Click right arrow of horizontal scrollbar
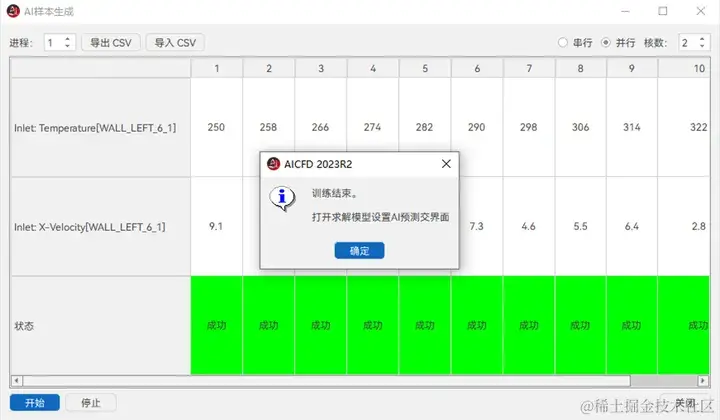This screenshot has width=720, height=420. pyautogui.click(x=703, y=381)
